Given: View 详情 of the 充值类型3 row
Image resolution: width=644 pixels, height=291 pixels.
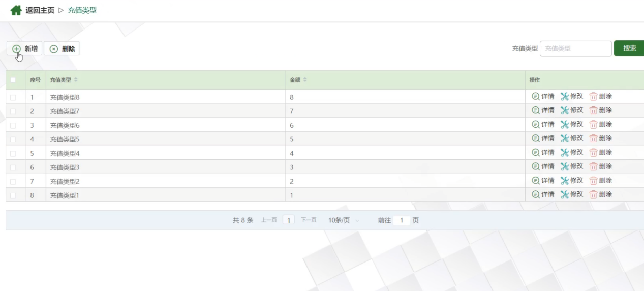Looking at the screenshot, I should [x=543, y=166].
